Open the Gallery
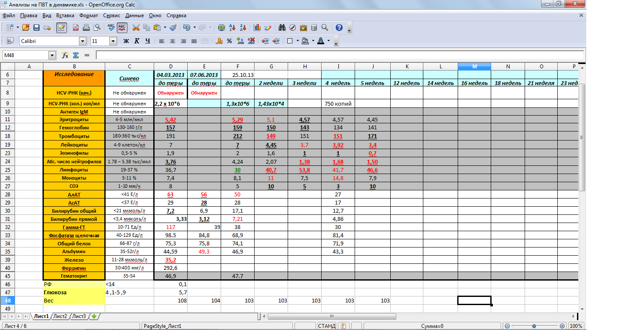The height and width of the screenshot is (330, 644). 304,27
